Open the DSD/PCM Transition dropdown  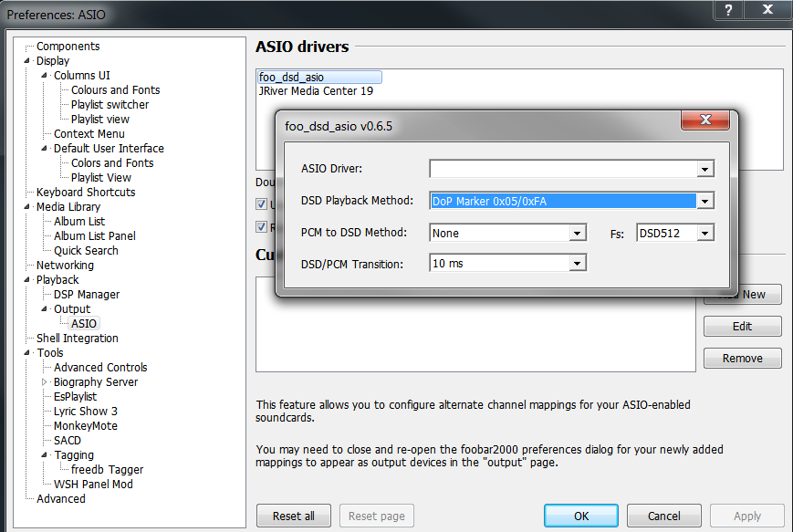[577, 263]
